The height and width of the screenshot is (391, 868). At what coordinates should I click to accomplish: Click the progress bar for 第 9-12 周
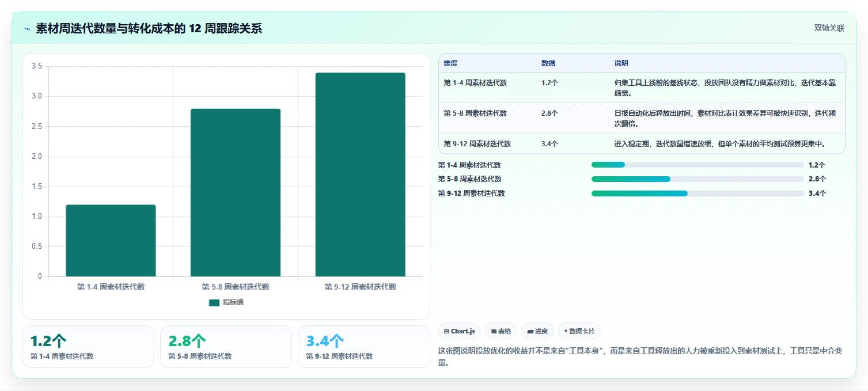coord(698,193)
